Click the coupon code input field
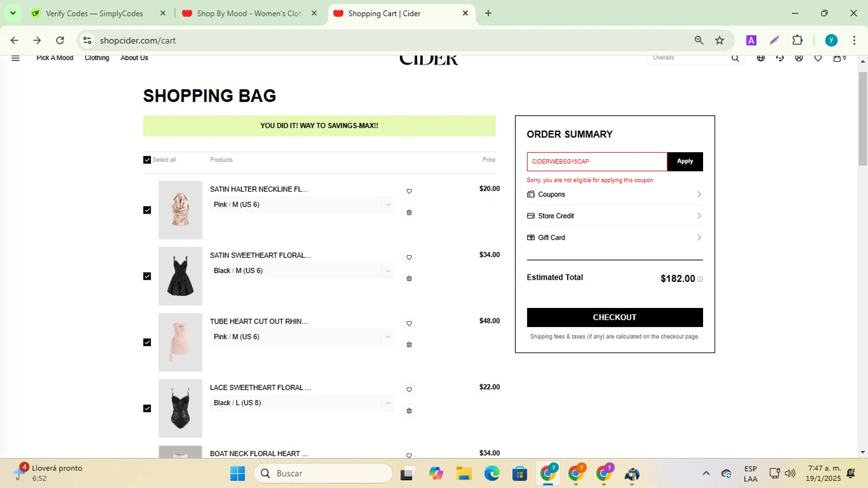Screen dimensions: 868x488 pos(597,162)
